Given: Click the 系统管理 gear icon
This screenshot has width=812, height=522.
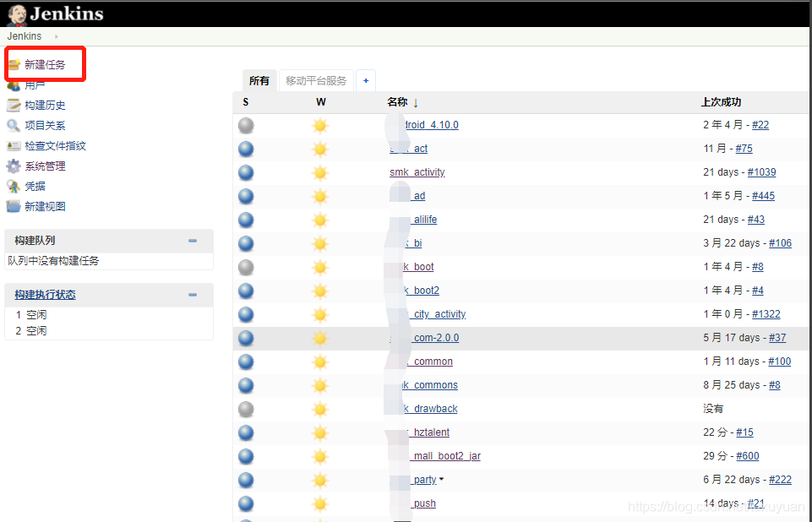Looking at the screenshot, I should click(x=14, y=166).
